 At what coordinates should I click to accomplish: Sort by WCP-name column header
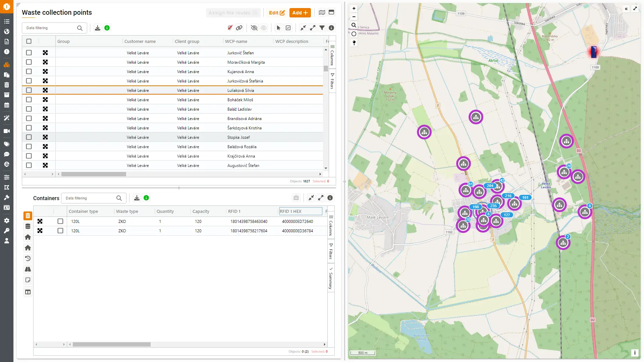pyautogui.click(x=236, y=41)
